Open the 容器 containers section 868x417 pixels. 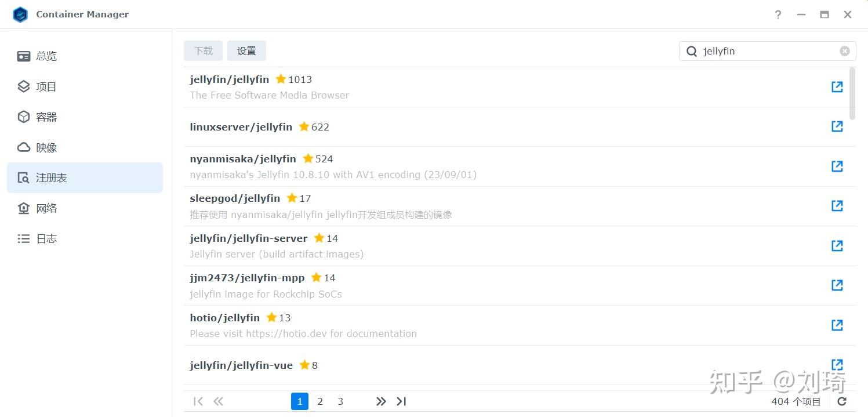[x=85, y=117]
